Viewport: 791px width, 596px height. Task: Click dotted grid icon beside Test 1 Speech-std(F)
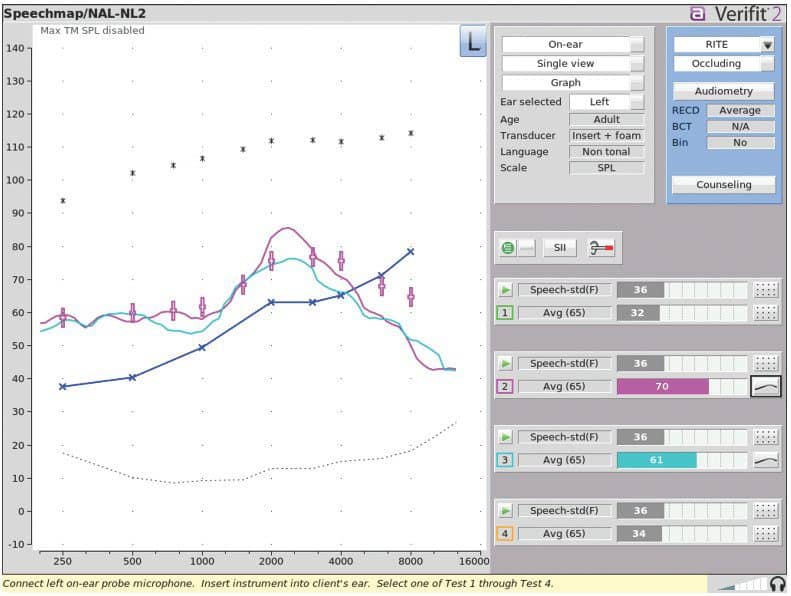click(x=766, y=290)
